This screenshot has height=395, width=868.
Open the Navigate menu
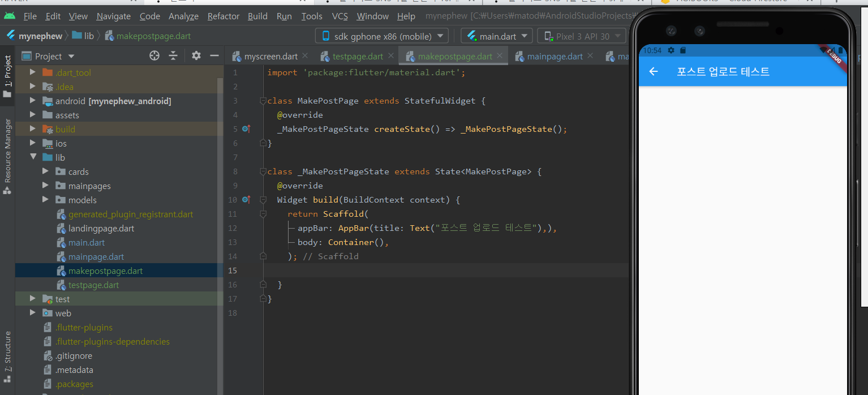coord(113,16)
